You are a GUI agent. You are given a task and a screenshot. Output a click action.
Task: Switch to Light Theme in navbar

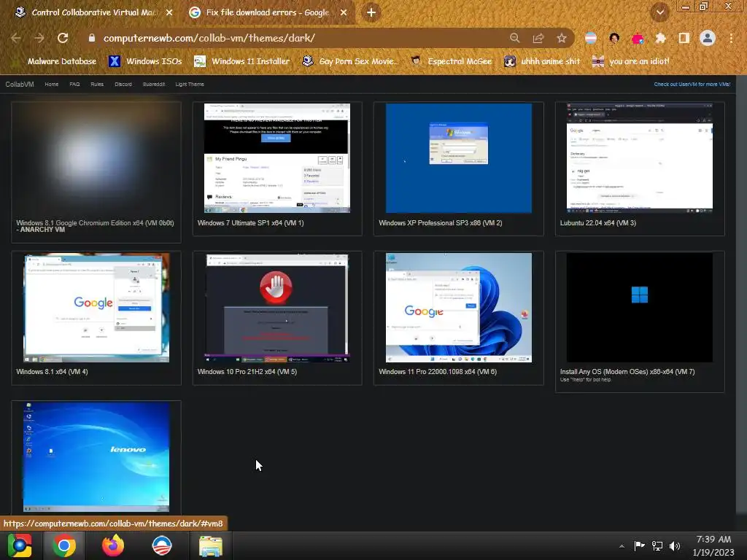(x=189, y=85)
